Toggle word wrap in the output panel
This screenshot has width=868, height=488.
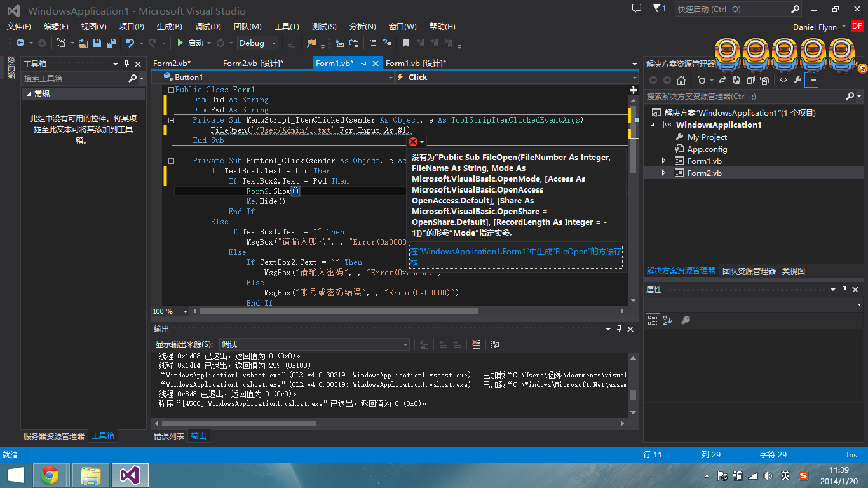[495, 344]
